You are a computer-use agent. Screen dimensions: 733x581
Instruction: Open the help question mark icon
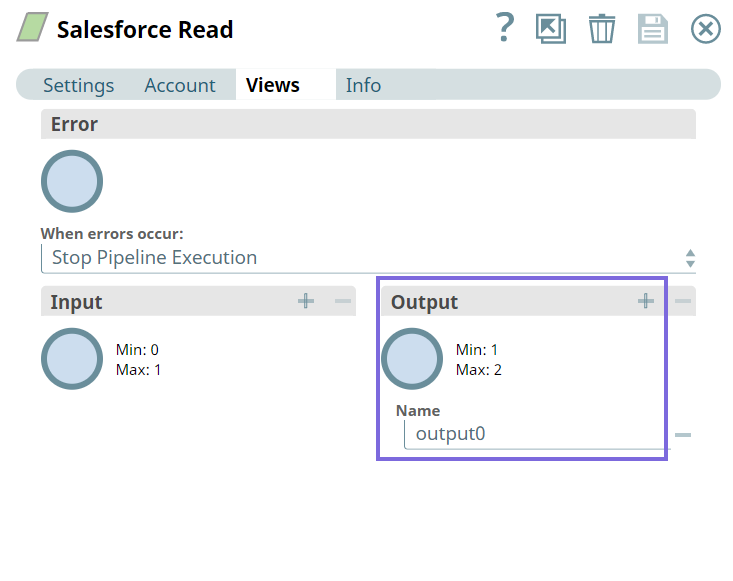[505, 28]
